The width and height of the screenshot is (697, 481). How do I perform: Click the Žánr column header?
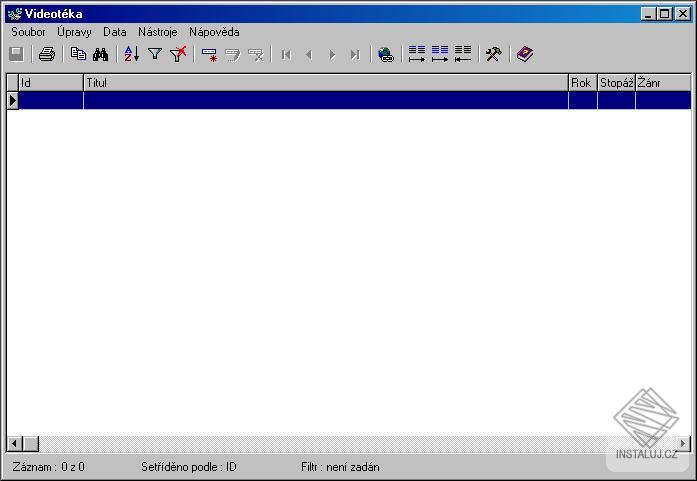click(663, 83)
